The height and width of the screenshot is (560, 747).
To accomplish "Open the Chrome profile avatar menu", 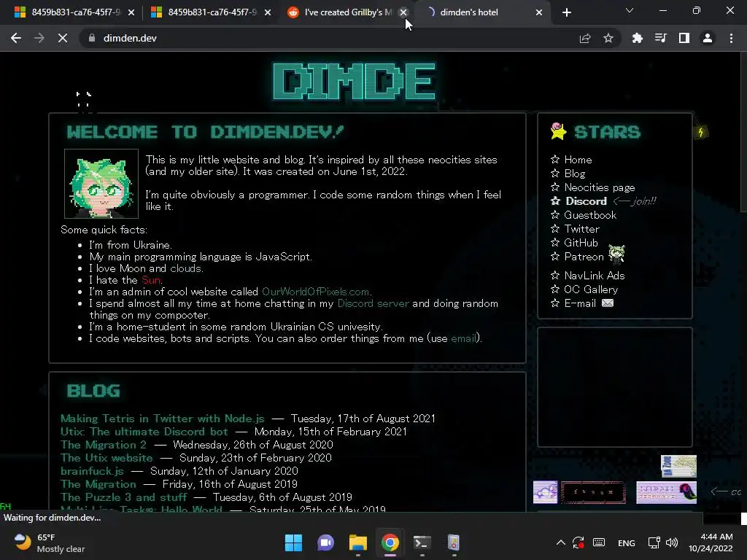I will click(x=708, y=38).
